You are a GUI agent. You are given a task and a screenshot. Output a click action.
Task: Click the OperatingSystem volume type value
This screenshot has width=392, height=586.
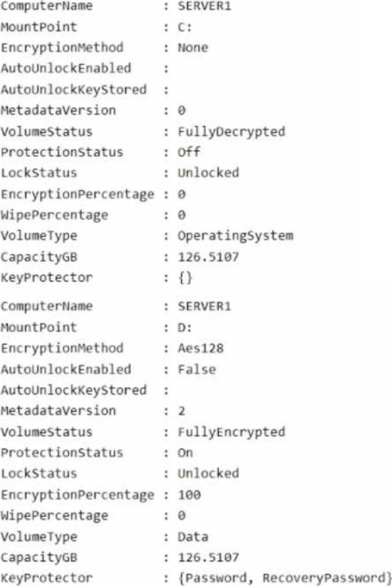click(x=235, y=236)
